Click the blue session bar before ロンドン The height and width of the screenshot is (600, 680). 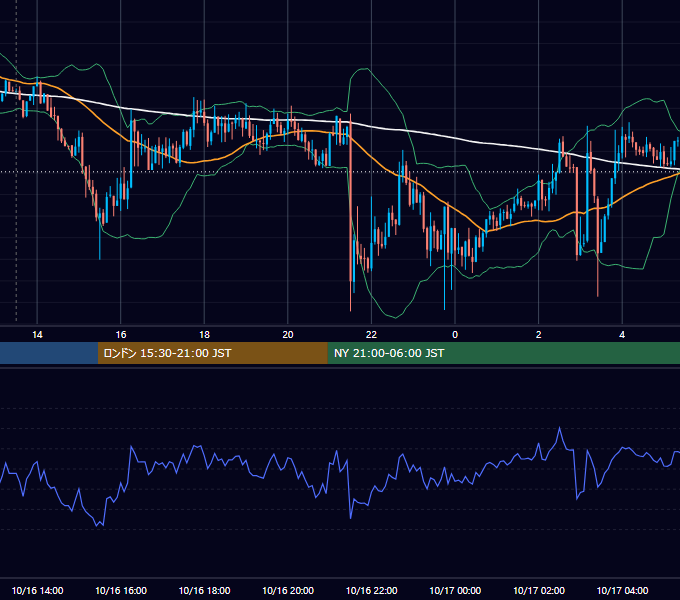coord(49,353)
